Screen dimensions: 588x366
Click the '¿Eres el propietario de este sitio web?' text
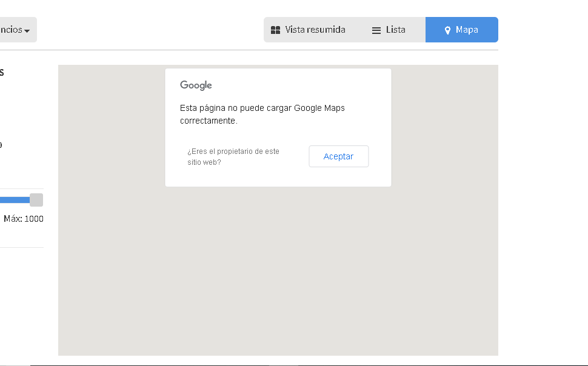pos(233,157)
